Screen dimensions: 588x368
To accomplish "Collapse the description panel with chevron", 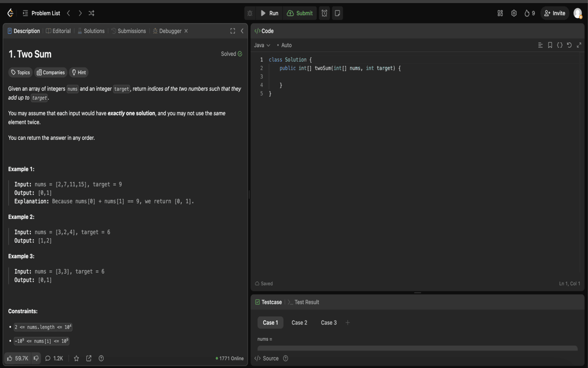I will [242, 31].
